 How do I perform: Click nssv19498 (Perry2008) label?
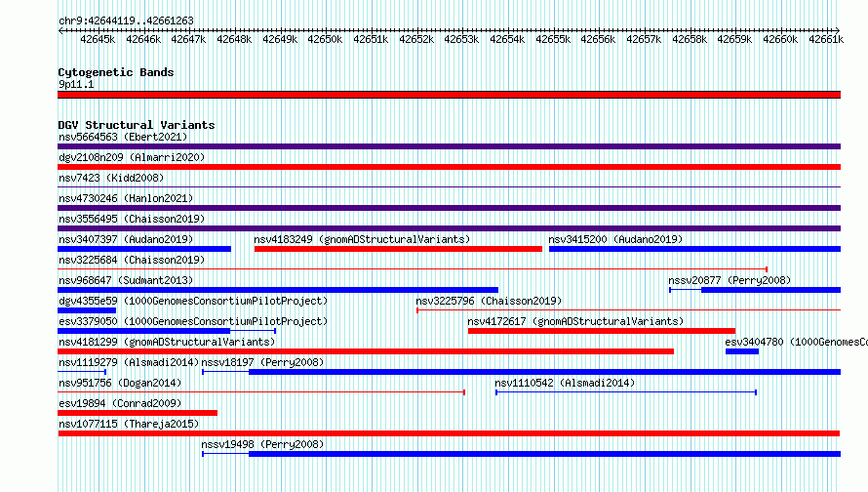click(262, 444)
